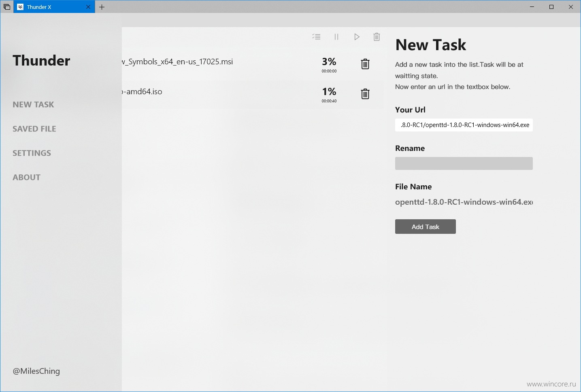Click the Add Task button
Image resolution: width=581 pixels, height=392 pixels.
[x=426, y=227]
